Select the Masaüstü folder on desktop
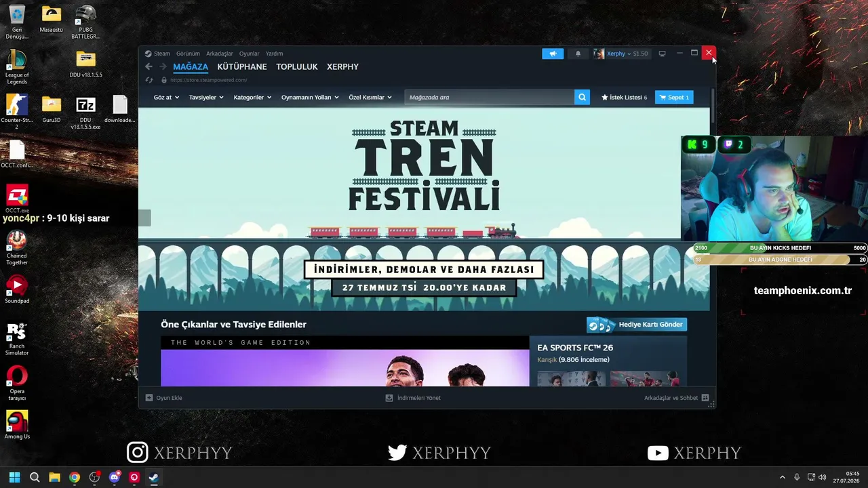 pos(52,19)
